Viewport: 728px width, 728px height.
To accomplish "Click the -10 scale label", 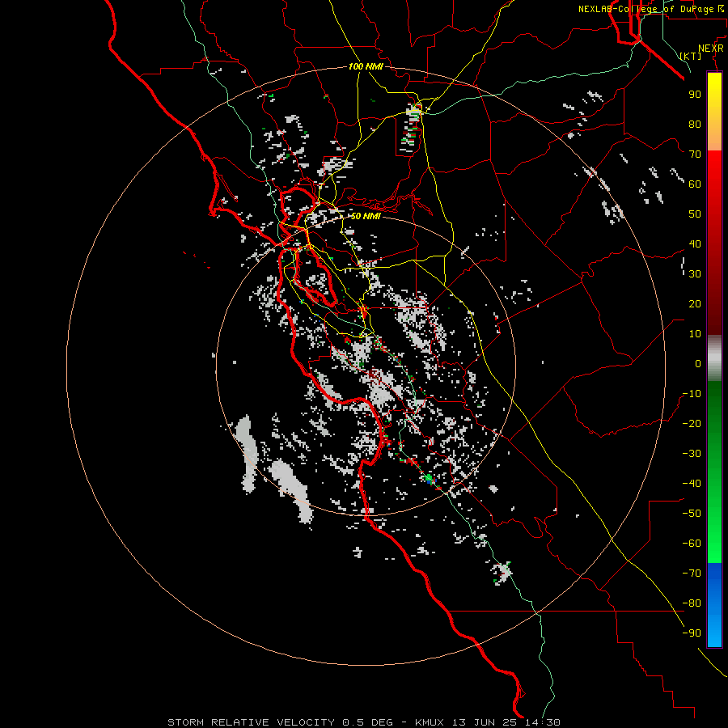I will (x=692, y=394).
